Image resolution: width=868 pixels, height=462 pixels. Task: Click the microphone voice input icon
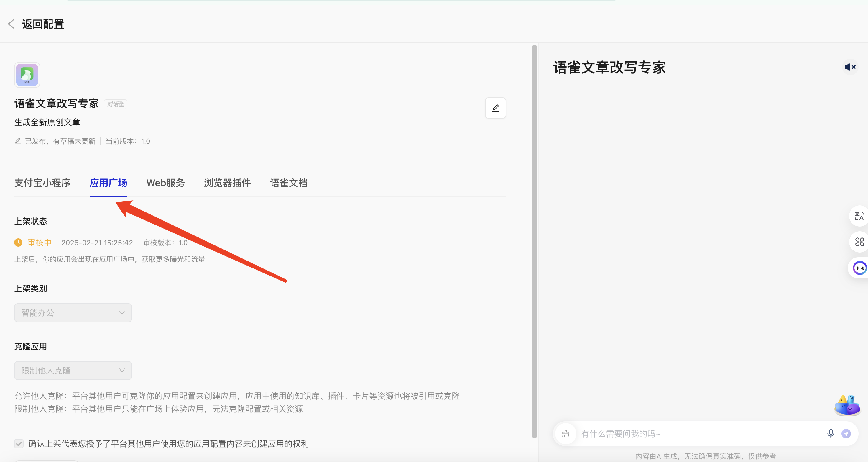(831, 434)
